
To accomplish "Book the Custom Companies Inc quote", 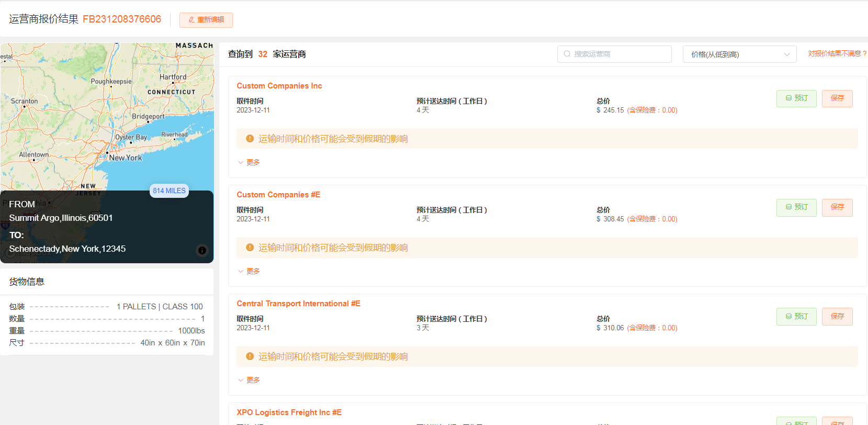I will [796, 98].
